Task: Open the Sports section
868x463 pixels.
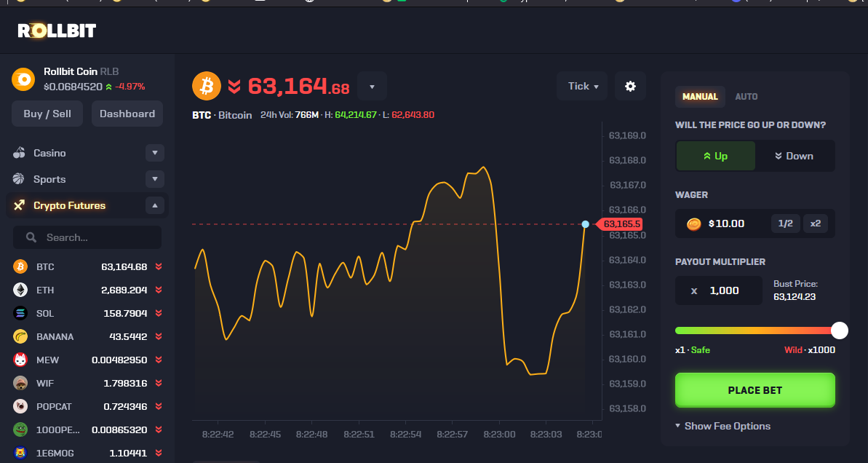Action: tap(49, 179)
